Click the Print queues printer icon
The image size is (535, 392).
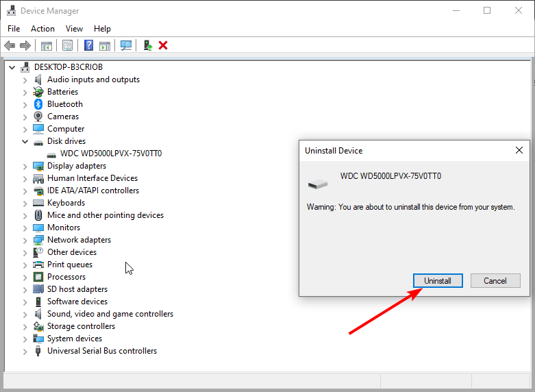pyautogui.click(x=38, y=265)
